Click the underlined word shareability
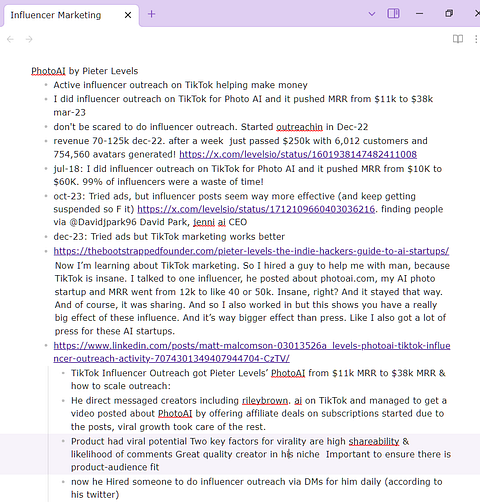This screenshot has height=503, width=480. pyautogui.click(x=374, y=441)
